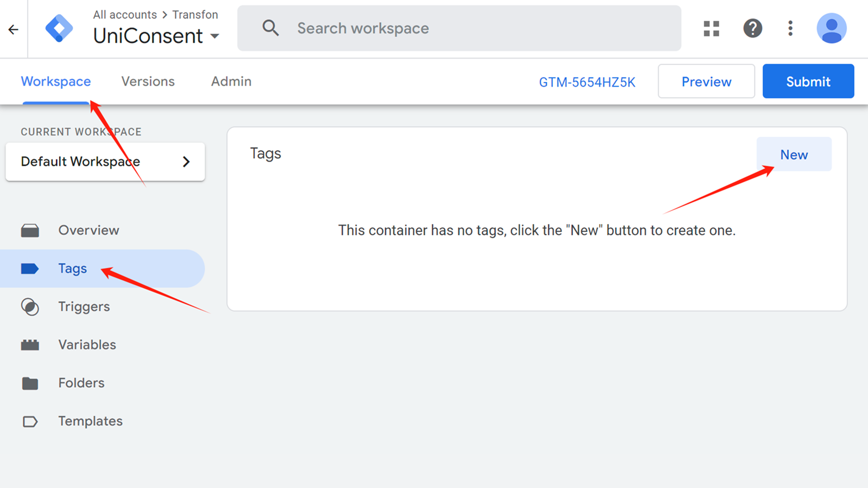Select Triggers in the sidebar
Image resolution: width=868 pixels, height=488 pixels.
(x=103, y=307)
